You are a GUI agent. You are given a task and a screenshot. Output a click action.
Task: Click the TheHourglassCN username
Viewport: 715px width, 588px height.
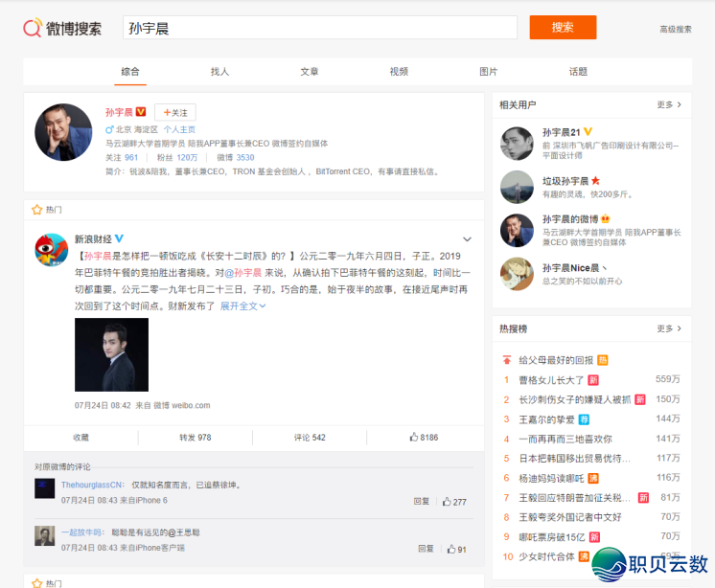pos(92,486)
